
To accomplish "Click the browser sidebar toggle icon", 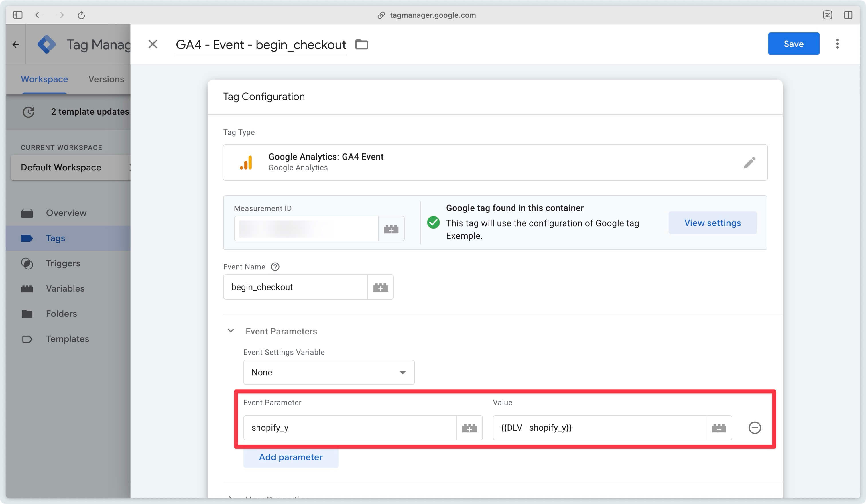I will pyautogui.click(x=18, y=15).
